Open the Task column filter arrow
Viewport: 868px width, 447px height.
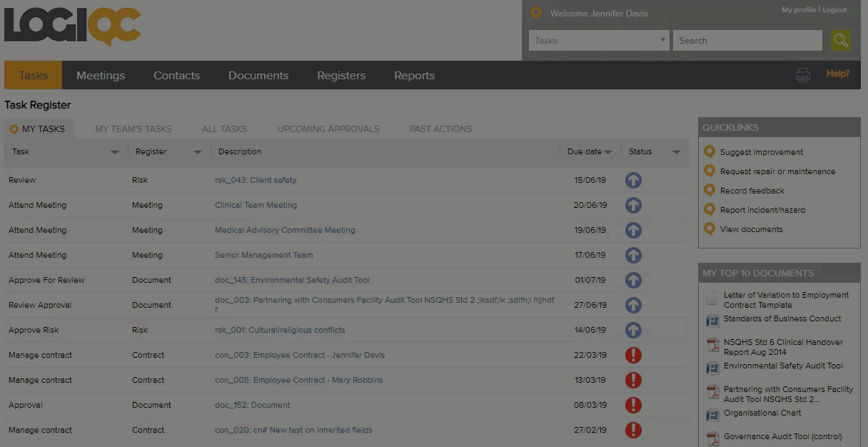coord(115,152)
